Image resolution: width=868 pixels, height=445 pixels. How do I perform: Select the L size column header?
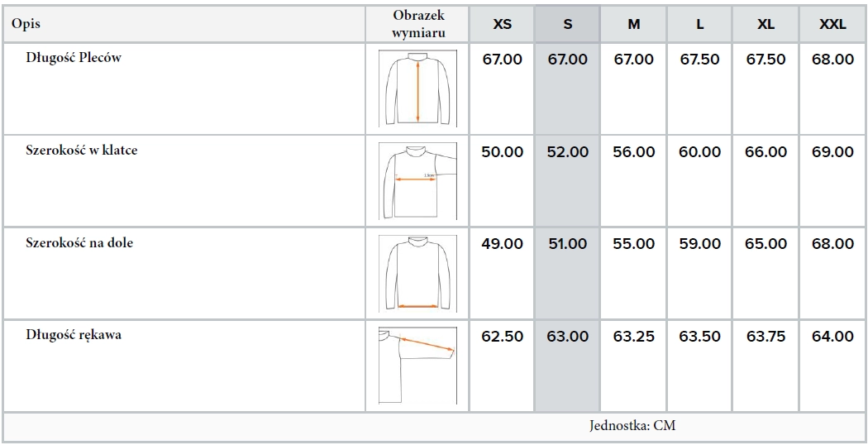point(700,24)
